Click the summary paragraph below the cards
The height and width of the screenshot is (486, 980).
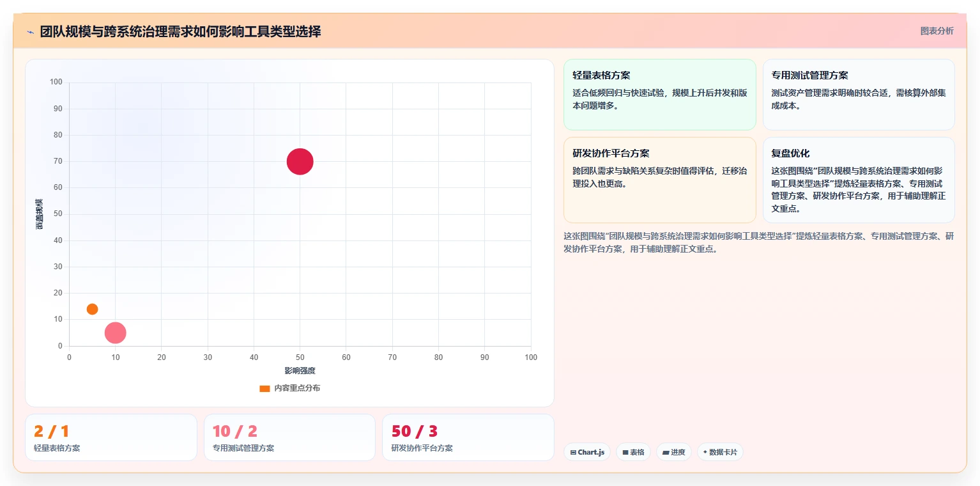(x=759, y=242)
